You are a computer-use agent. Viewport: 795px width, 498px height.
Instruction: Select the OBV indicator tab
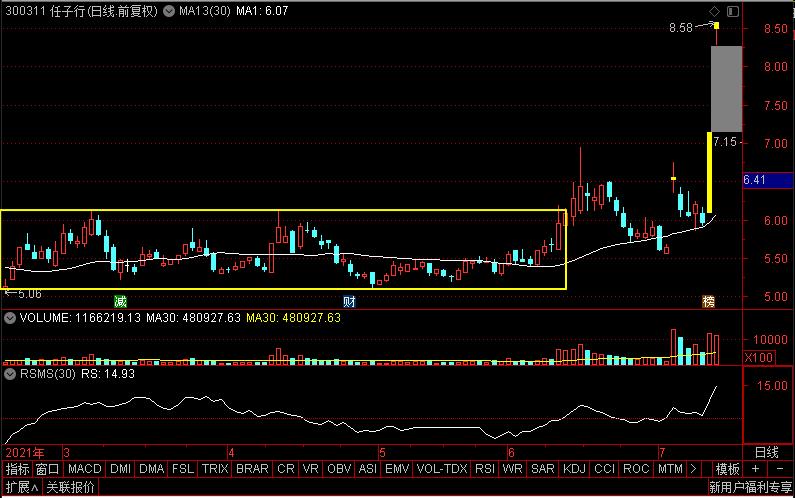point(339,469)
